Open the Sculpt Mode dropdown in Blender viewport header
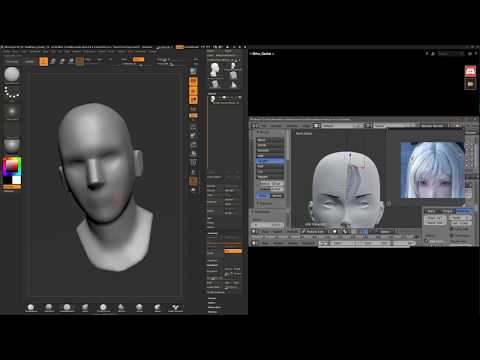Screen dimensions: 480x360 pos(315,231)
